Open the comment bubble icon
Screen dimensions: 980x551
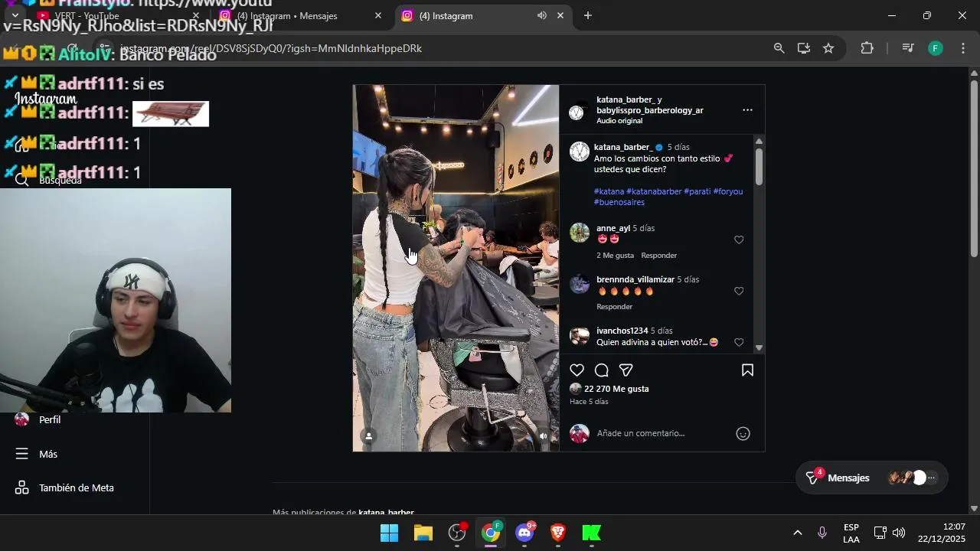click(602, 370)
